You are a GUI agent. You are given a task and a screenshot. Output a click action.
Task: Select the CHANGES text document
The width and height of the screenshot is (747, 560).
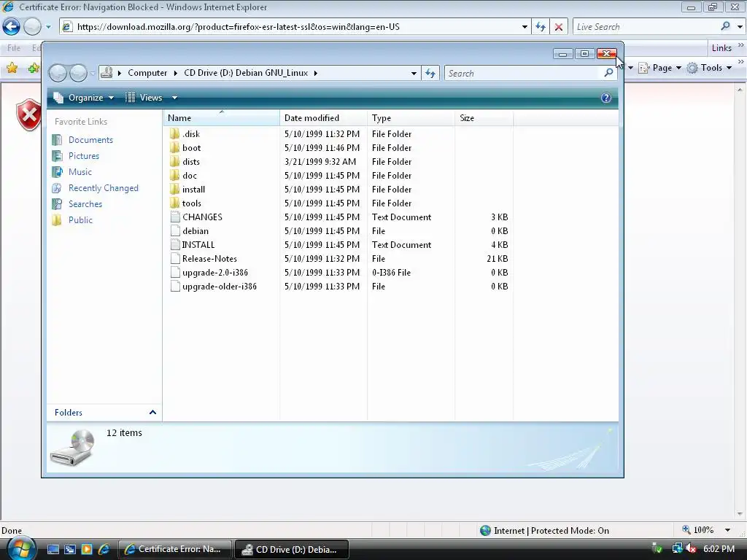coord(202,217)
